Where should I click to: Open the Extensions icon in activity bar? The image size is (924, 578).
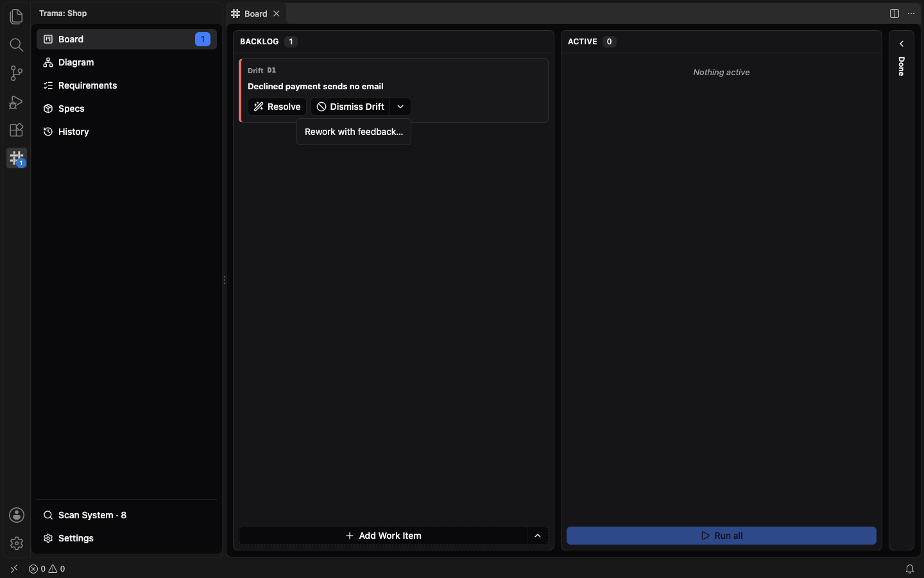point(17,130)
